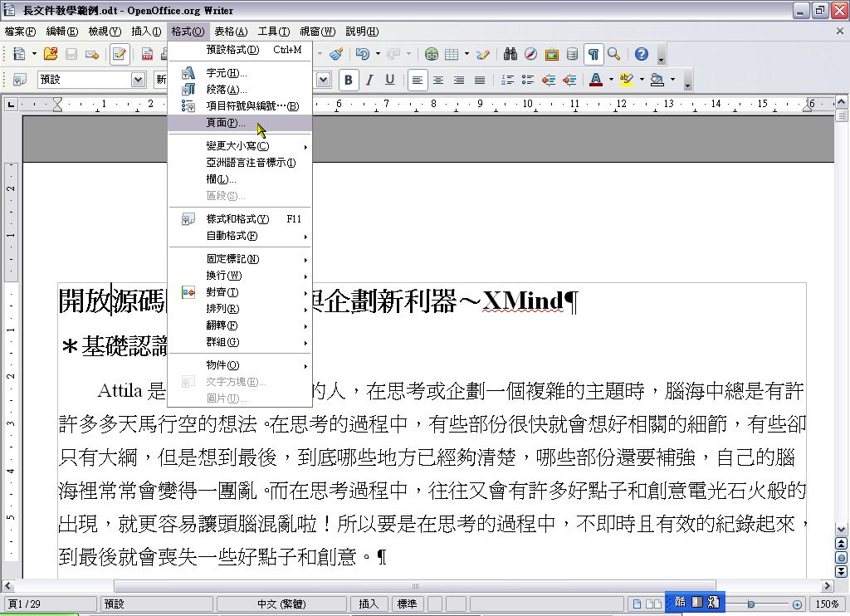Image resolution: width=850 pixels, height=616 pixels.
Task: Open the Styles and Formatting toolbar icon
Action: click(20, 80)
